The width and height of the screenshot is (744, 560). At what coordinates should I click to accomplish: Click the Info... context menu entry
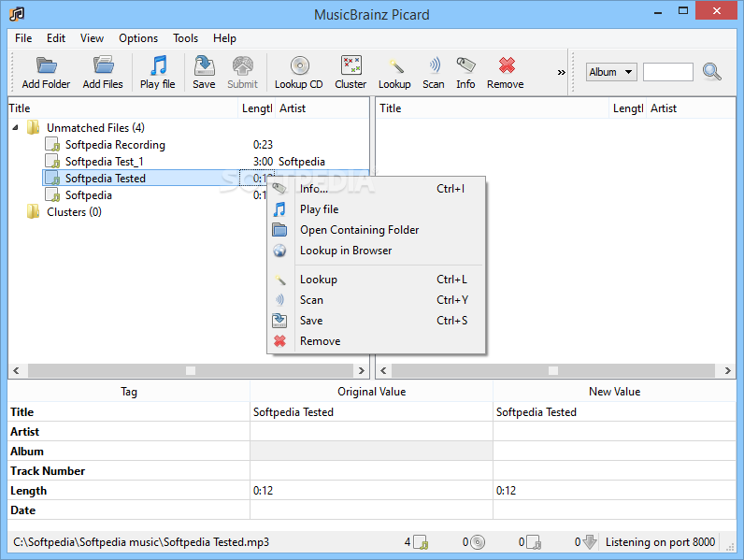coord(377,189)
